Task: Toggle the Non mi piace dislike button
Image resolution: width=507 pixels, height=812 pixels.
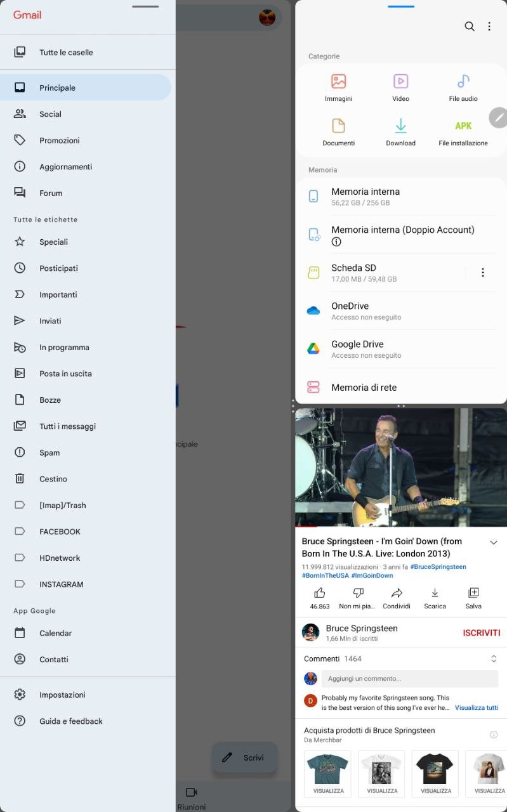Action: (359, 598)
